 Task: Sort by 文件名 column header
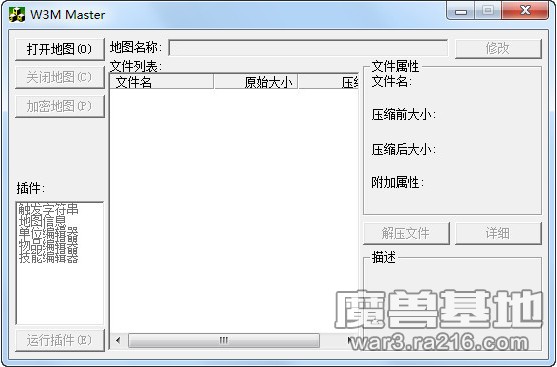[162, 82]
